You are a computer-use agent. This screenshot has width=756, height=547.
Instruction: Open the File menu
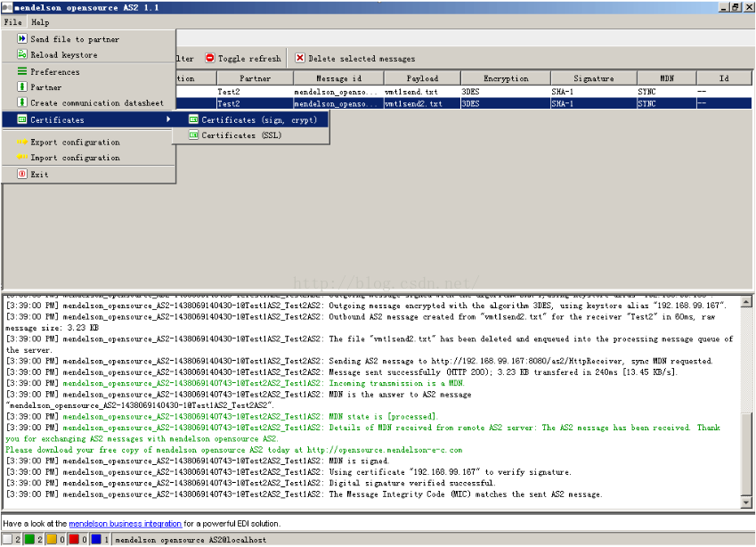(x=13, y=22)
